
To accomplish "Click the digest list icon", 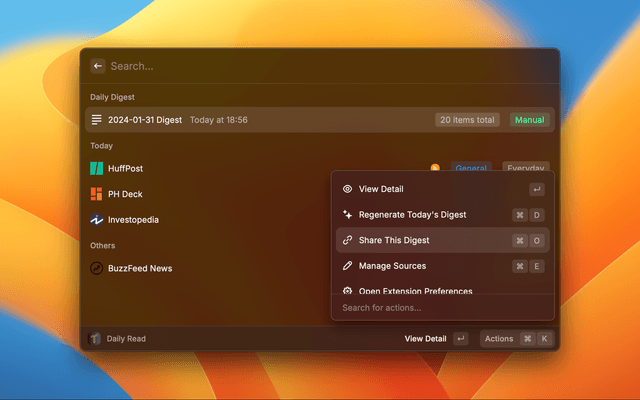I will click(97, 120).
